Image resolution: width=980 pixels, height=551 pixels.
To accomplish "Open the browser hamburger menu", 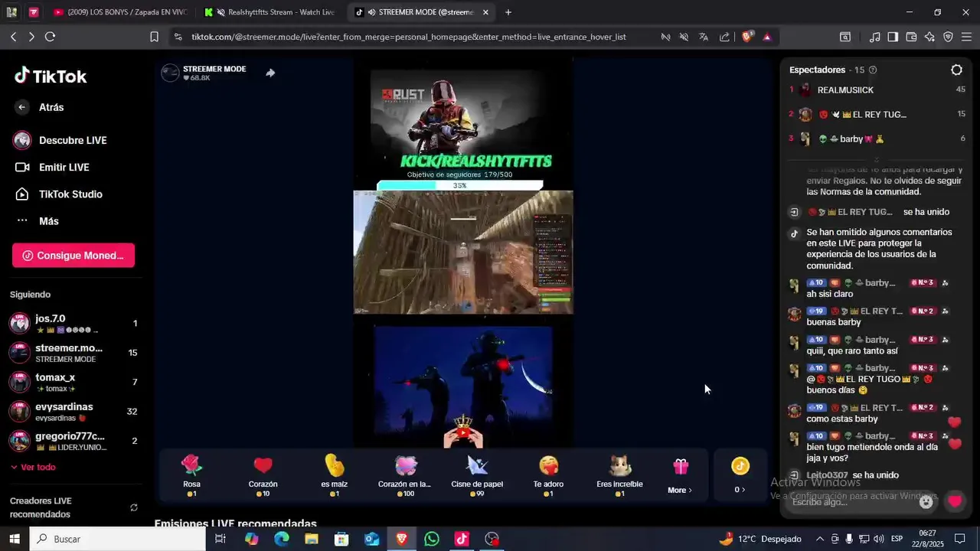I will pos(966,37).
